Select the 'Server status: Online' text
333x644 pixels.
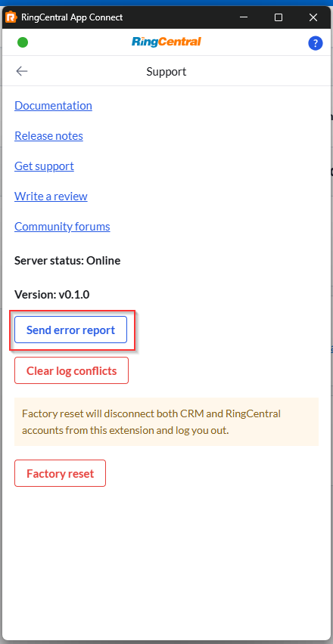coord(67,261)
